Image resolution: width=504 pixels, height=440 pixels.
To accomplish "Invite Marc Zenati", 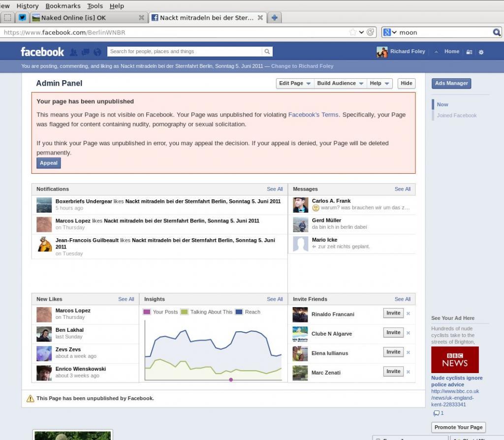I will (x=393, y=371).
